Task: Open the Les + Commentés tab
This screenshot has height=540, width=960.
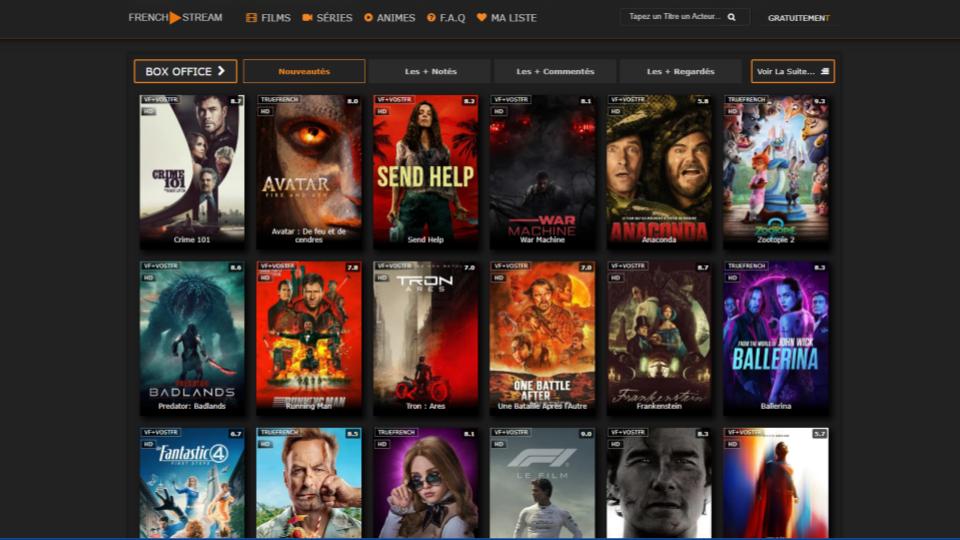Action: tap(555, 72)
